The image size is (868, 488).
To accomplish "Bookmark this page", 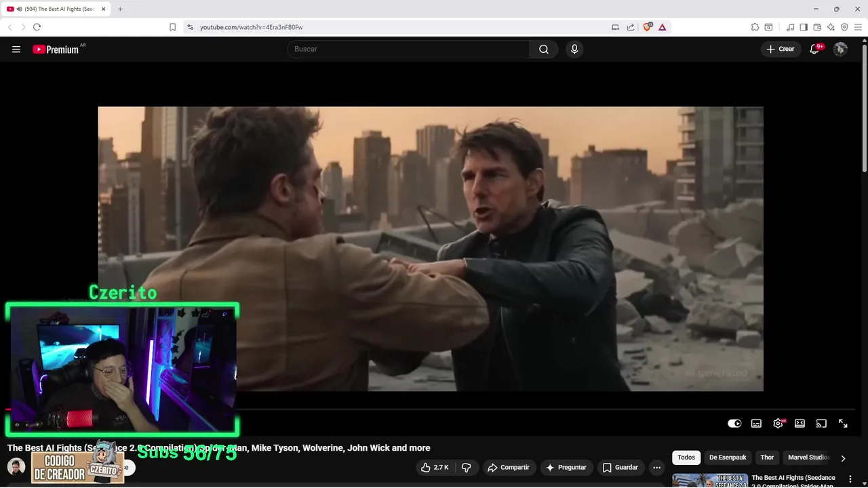I will click(x=172, y=27).
